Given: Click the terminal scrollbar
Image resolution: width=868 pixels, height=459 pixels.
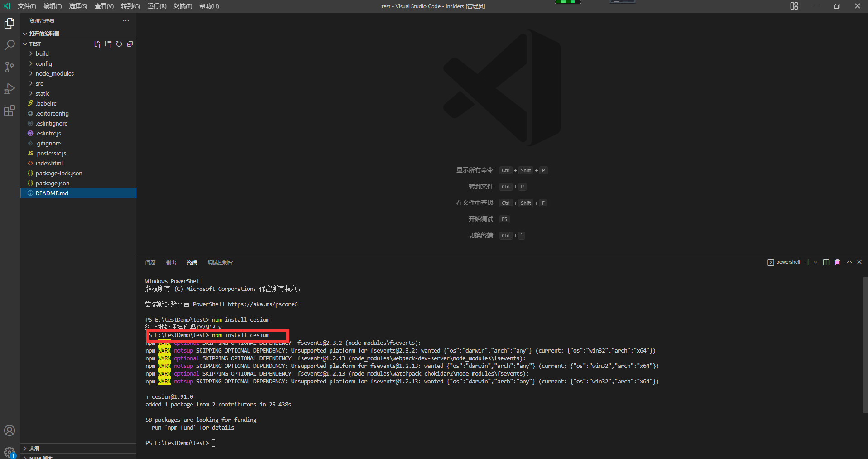Looking at the screenshot, I should 865,344.
